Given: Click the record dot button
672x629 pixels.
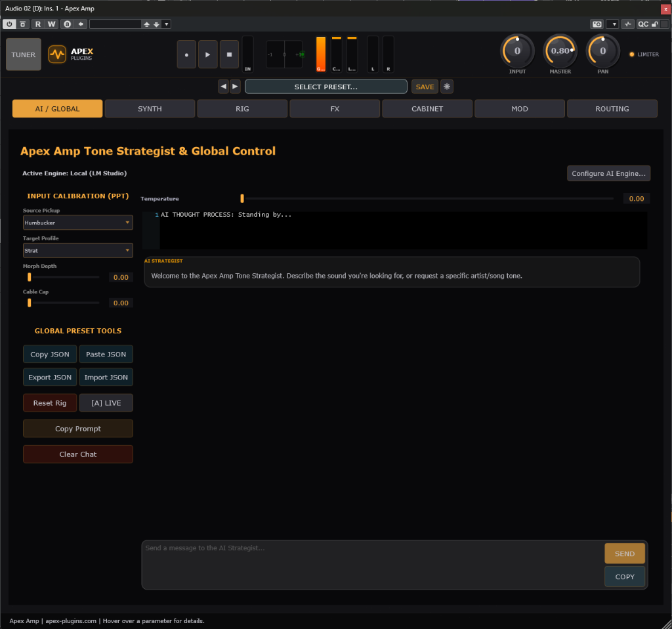Looking at the screenshot, I should tap(186, 54).
